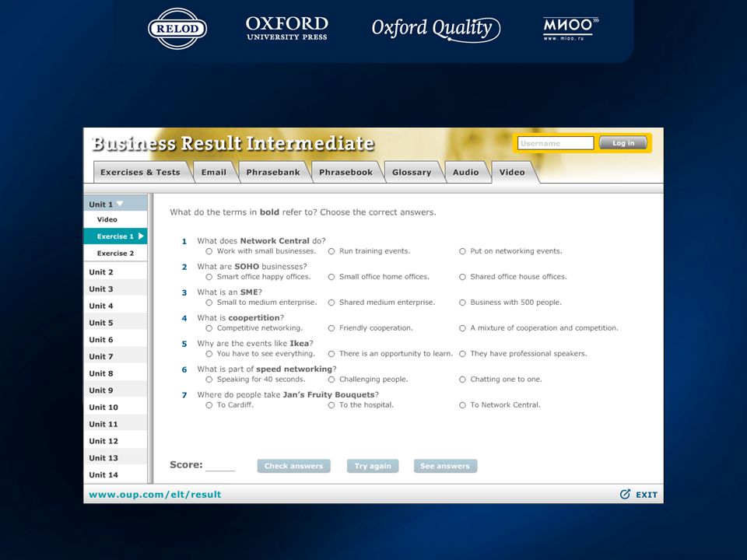Select 'Speaking for 40 seconds.' option
The width and height of the screenshot is (747, 560).
click(209, 380)
